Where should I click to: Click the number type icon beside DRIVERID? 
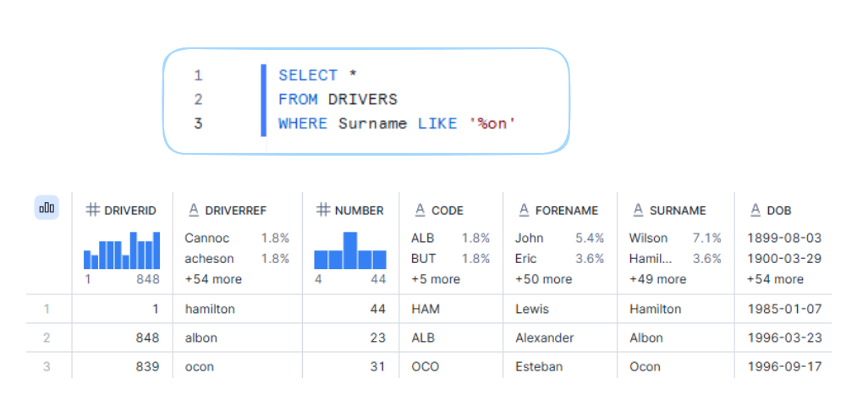(x=93, y=211)
